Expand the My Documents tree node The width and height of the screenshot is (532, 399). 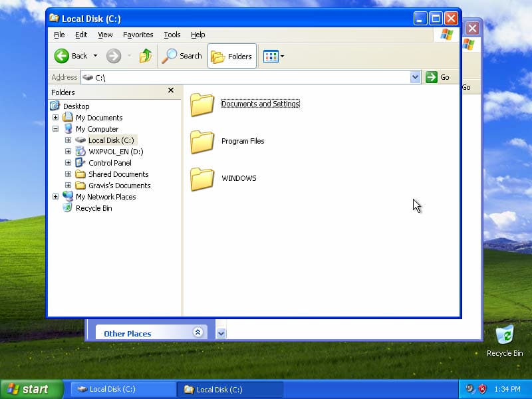[56, 118]
